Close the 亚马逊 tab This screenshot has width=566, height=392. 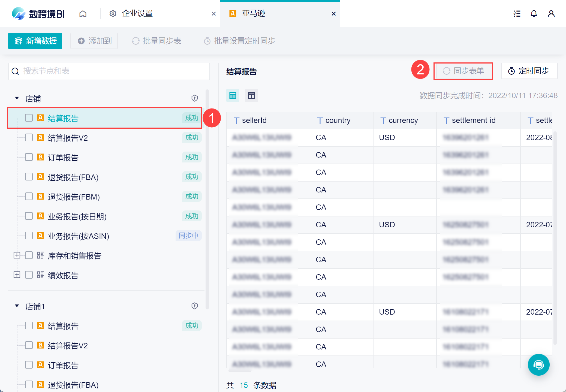[x=333, y=14]
